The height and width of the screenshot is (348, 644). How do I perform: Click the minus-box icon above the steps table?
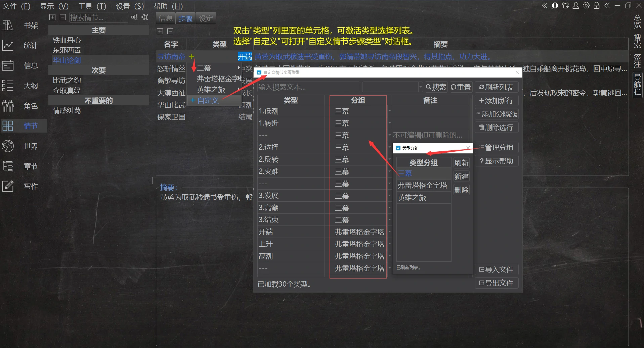(170, 31)
